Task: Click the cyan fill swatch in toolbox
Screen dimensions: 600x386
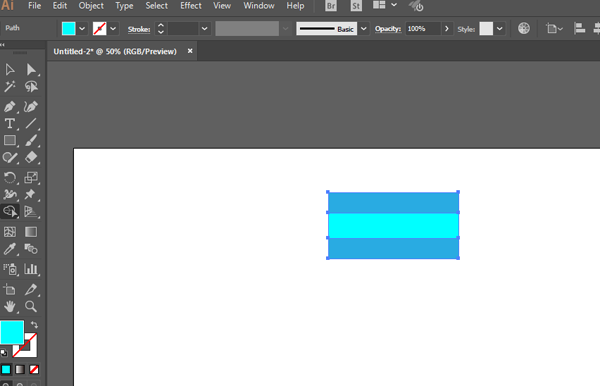Action: [x=12, y=332]
